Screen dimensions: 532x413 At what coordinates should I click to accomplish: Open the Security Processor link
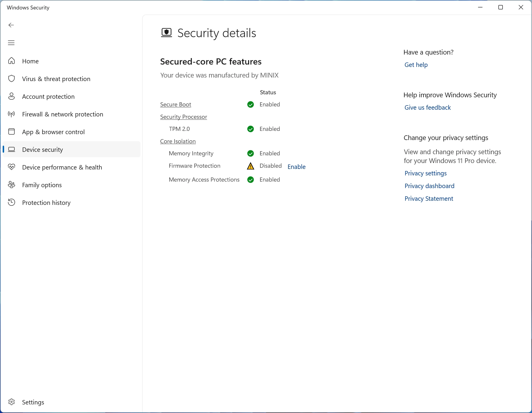tap(183, 117)
